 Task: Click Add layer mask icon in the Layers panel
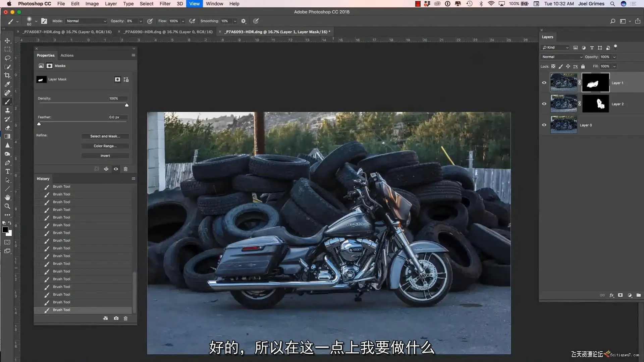[620, 295]
